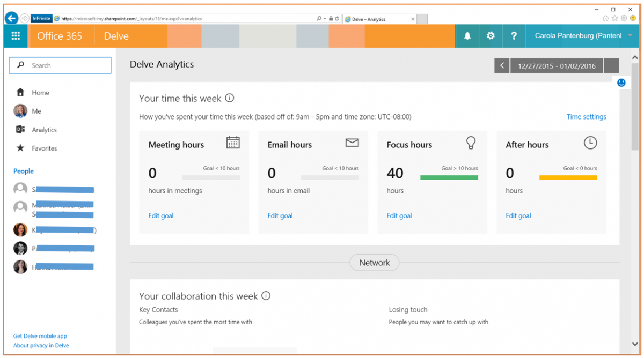Image resolution: width=644 pixels, height=358 pixels.
Task: Open Office 365 settings gear
Action: [x=491, y=36]
